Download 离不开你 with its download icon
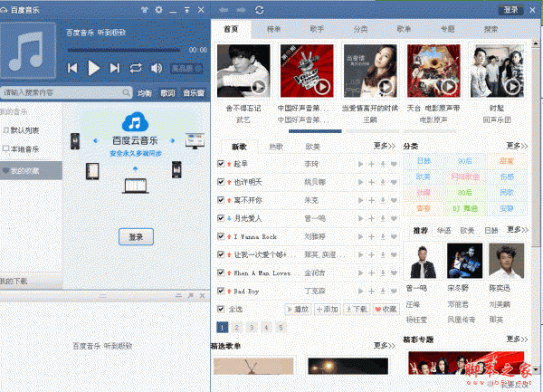543x392 pixels. pos(383,200)
